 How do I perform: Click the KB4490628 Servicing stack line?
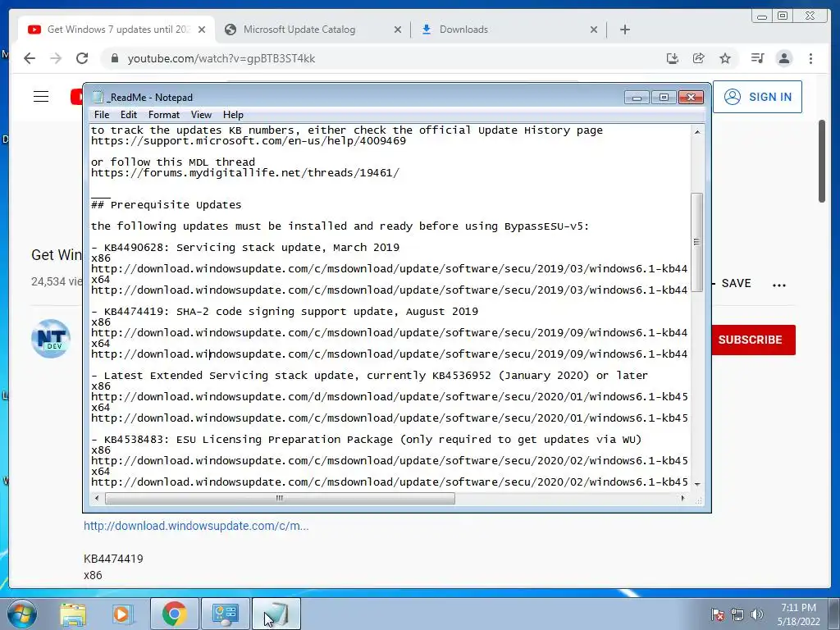245,248
